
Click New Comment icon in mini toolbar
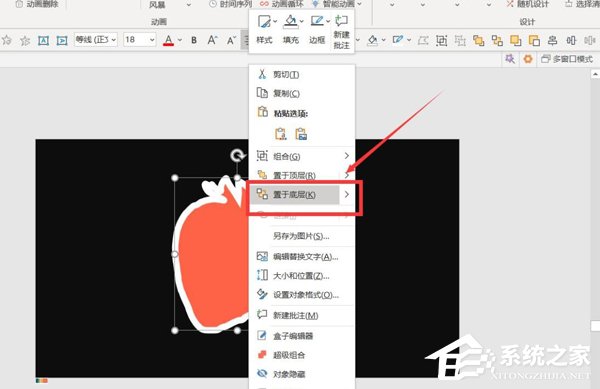pos(341,31)
